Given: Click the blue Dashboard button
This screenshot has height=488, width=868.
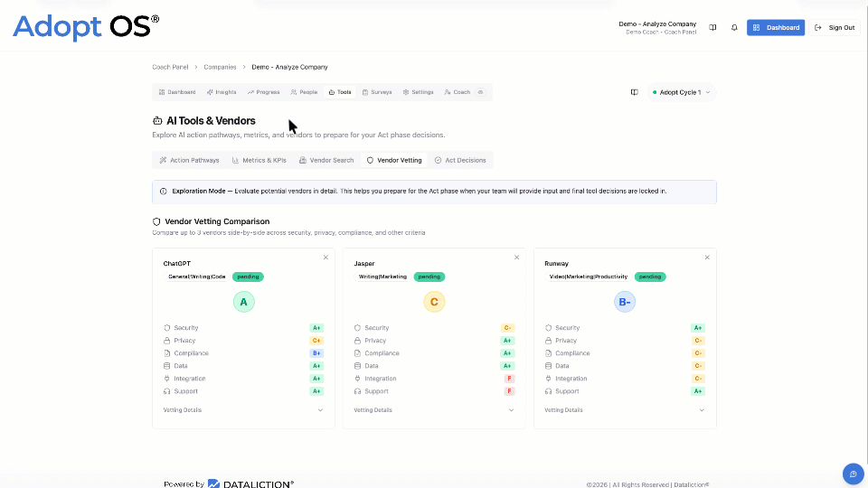Looking at the screenshot, I should tap(776, 28).
